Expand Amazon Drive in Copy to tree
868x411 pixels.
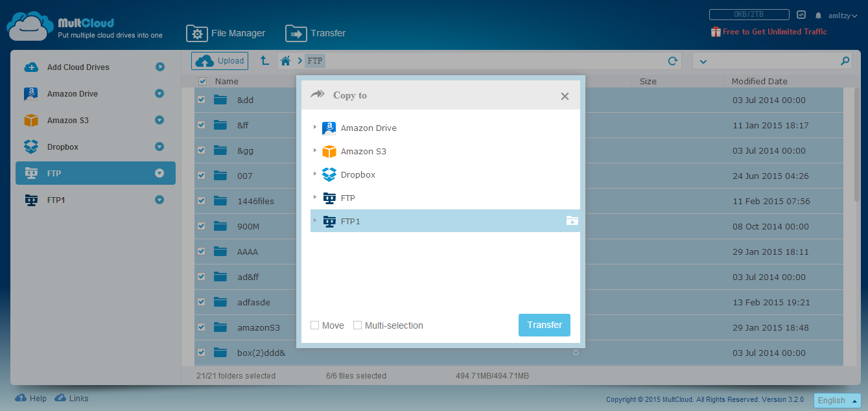pos(315,128)
